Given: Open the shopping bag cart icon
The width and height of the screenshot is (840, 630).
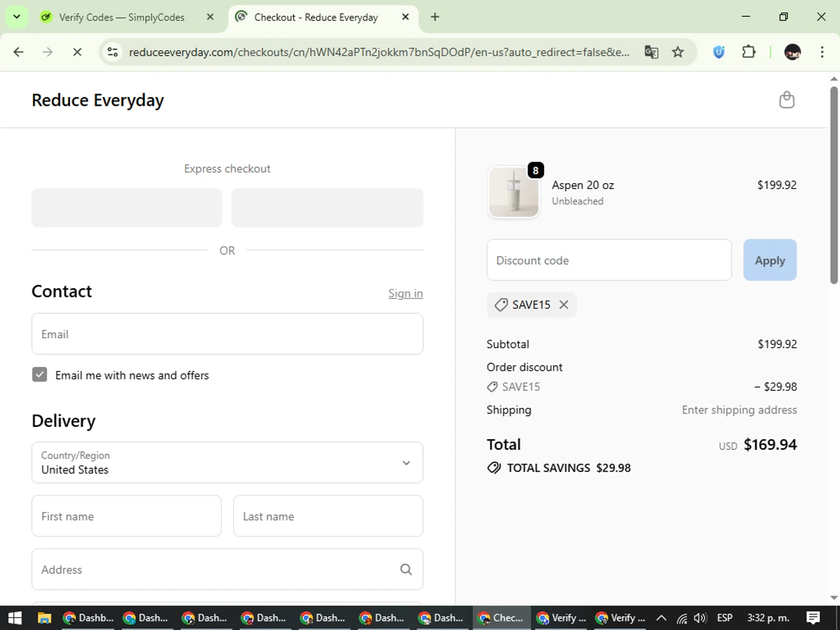Looking at the screenshot, I should tap(787, 100).
